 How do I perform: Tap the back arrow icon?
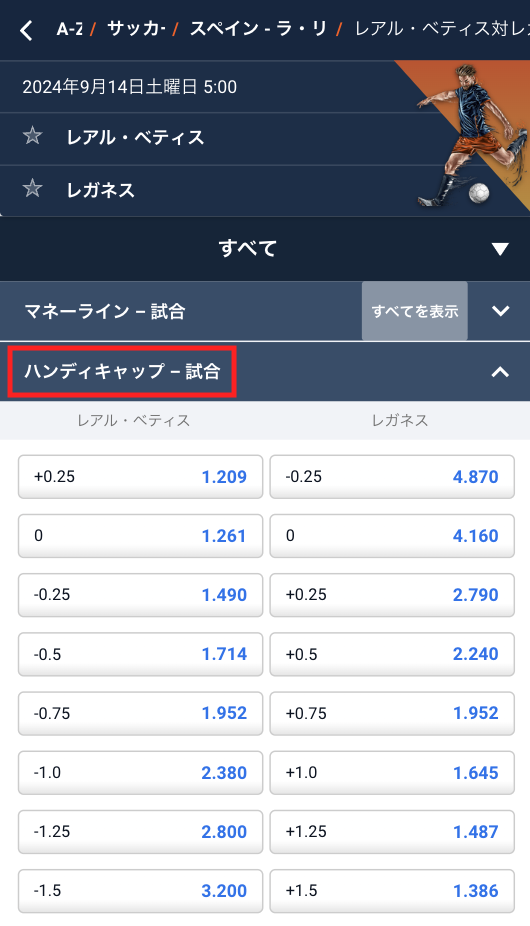click(x=26, y=30)
